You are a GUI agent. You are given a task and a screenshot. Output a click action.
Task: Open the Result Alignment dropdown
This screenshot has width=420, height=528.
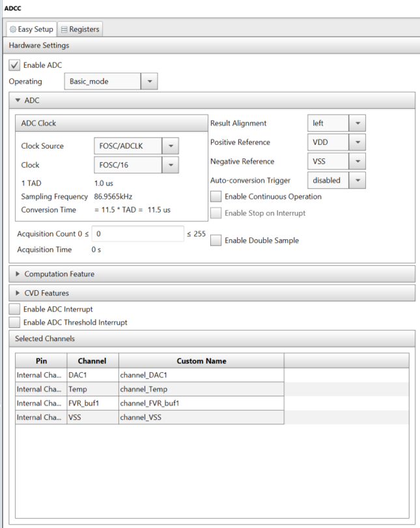pos(357,123)
